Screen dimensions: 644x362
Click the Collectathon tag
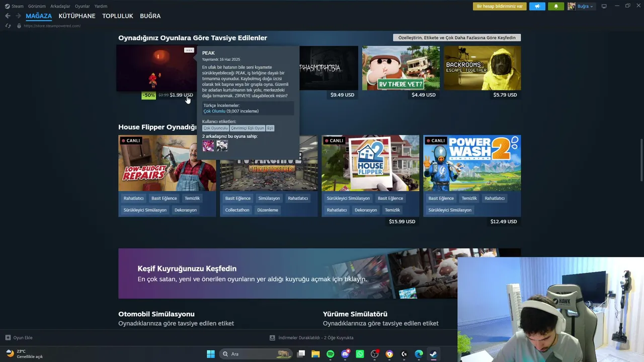tap(237, 210)
